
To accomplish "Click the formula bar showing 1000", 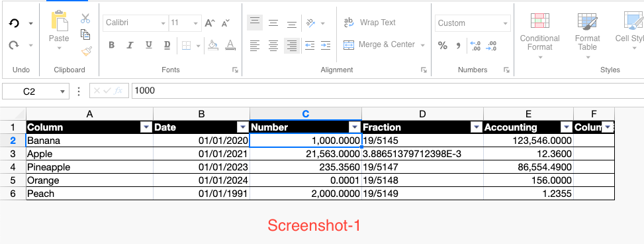I will (x=388, y=91).
